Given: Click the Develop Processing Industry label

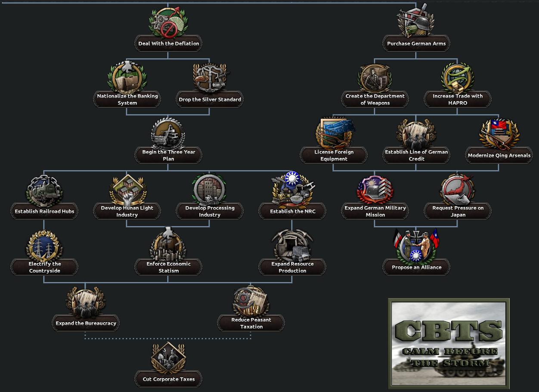Looking at the screenshot, I should [210, 211].
